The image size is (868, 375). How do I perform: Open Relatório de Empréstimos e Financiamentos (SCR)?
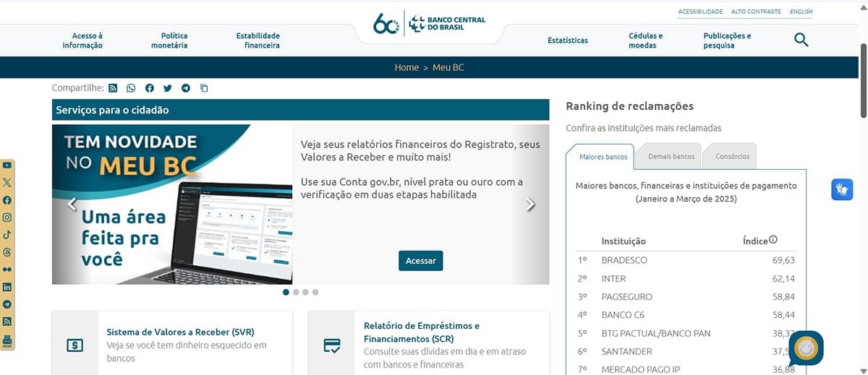click(x=422, y=332)
